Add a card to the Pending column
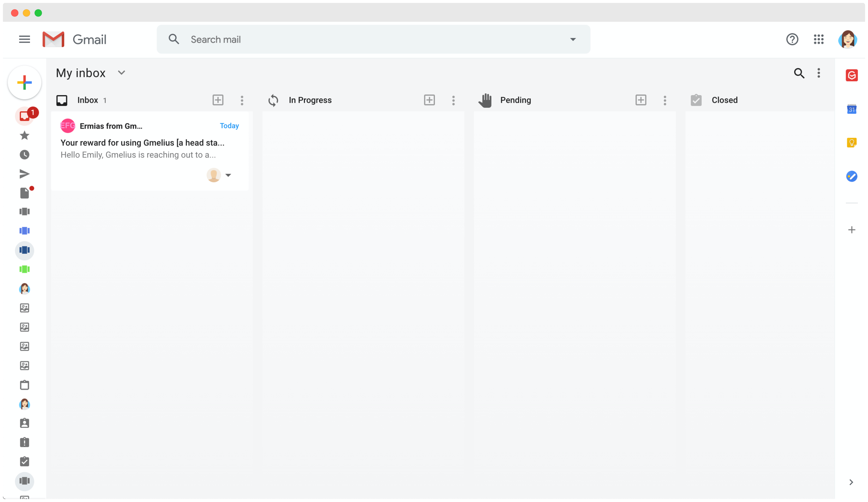The width and height of the screenshot is (868, 502). 641,100
